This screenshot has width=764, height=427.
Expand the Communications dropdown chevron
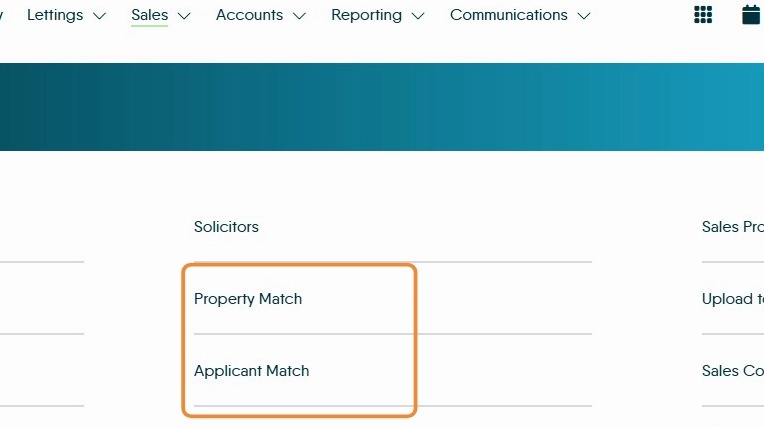(584, 16)
